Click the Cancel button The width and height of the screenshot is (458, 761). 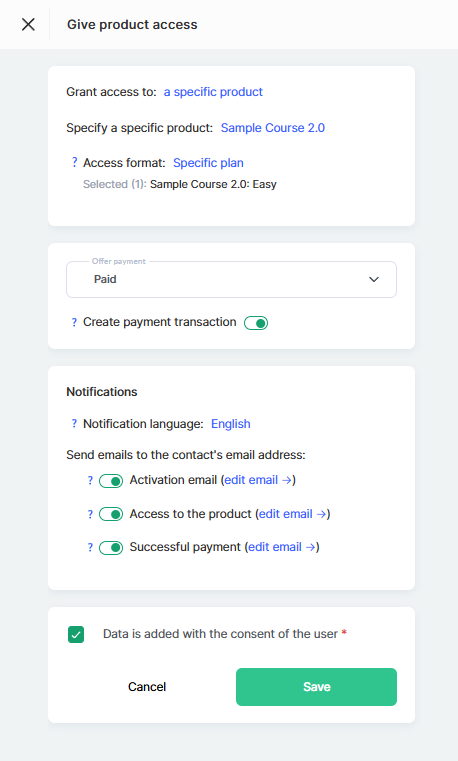click(x=147, y=687)
